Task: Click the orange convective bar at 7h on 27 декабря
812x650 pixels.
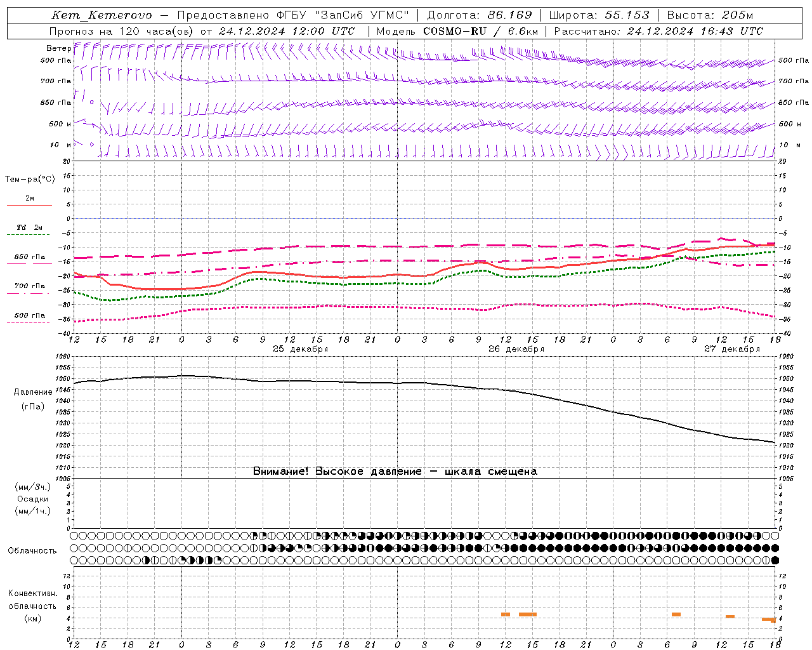Action: click(x=676, y=614)
